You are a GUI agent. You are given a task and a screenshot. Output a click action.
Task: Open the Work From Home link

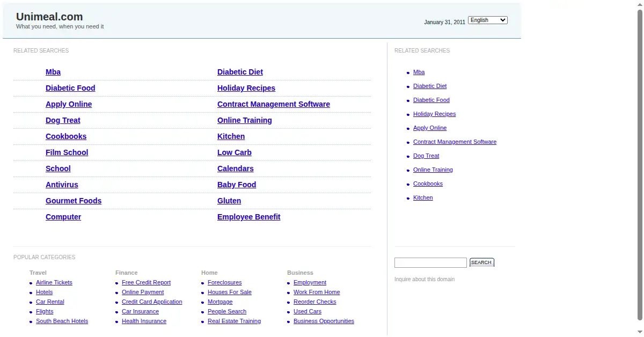click(x=317, y=292)
